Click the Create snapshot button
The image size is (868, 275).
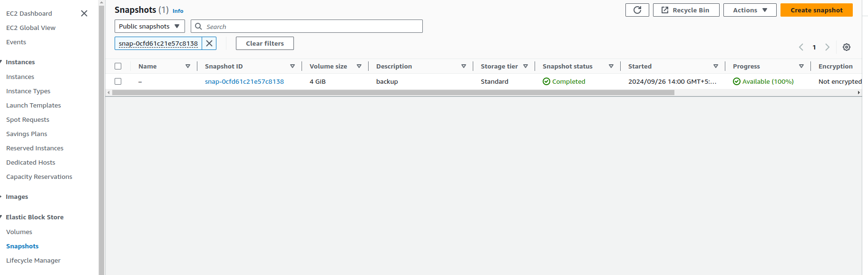[x=816, y=10]
